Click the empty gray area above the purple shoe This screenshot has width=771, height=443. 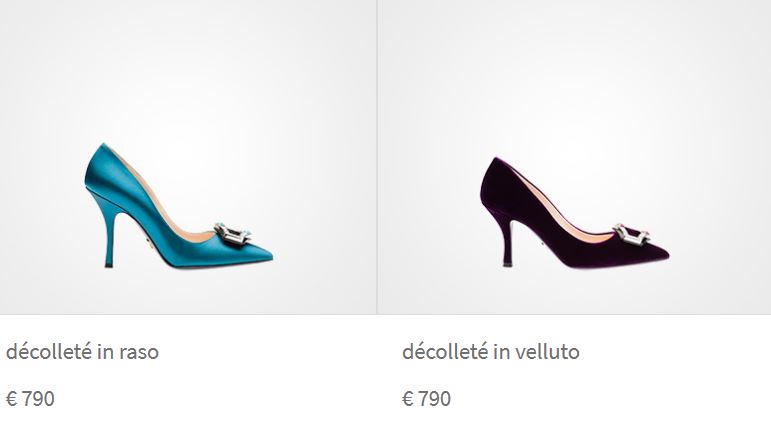tap(574, 74)
